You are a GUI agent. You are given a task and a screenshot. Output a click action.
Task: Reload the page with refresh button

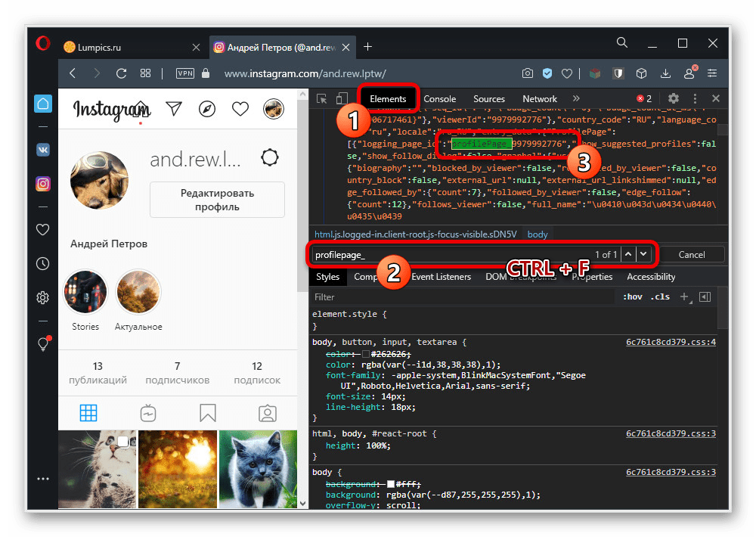(x=121, y=73)
